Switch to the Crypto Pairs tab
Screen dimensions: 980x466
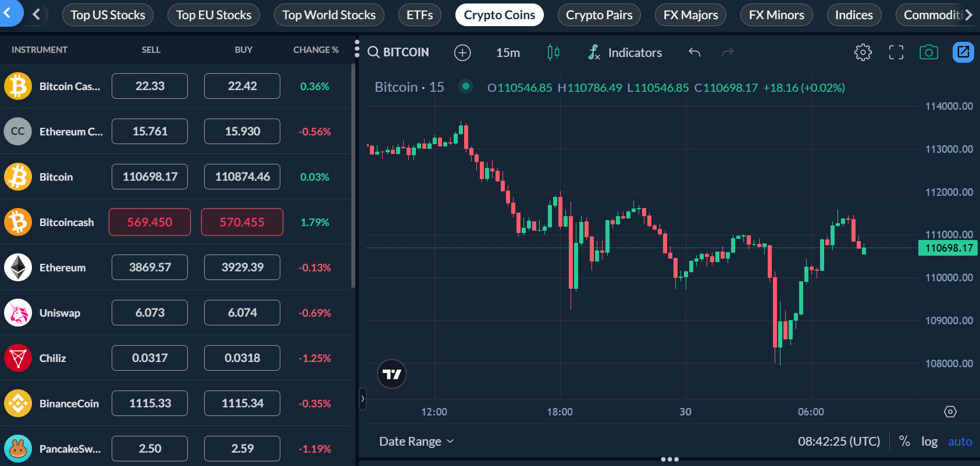tap(598, 15)
